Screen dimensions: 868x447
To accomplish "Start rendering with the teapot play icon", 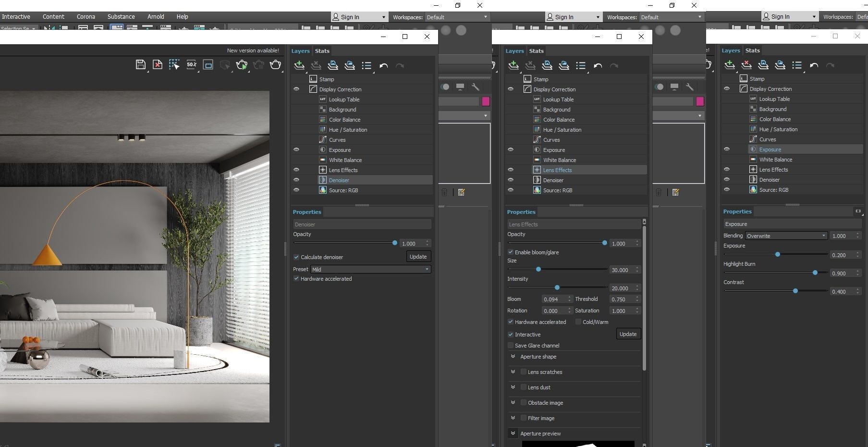I will click(x=242, y=65).
